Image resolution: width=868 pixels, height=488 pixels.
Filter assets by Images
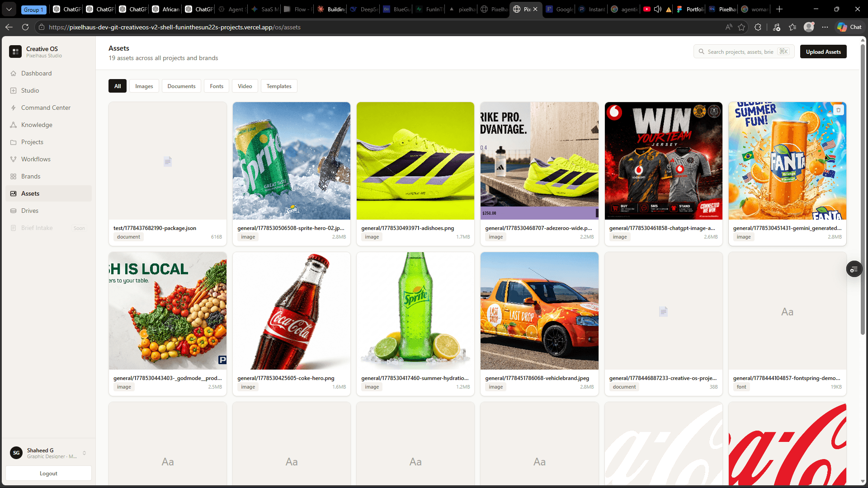pos(144,86)
